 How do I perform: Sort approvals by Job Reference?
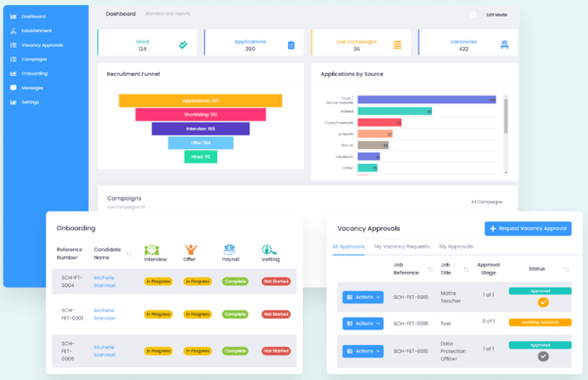(430, 269)
